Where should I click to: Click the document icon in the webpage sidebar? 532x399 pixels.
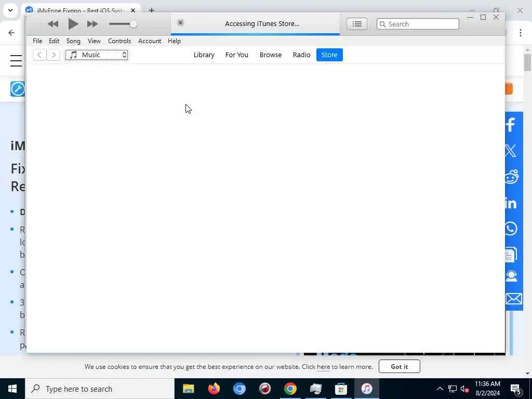[511, 255]
